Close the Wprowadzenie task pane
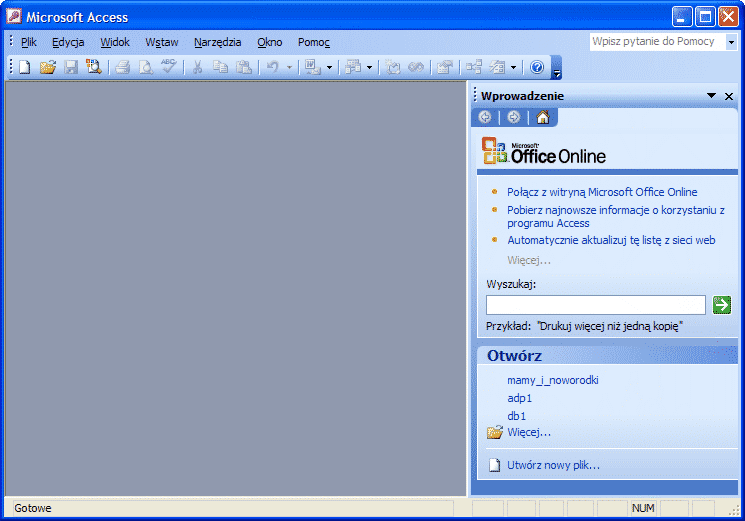Viewport: 745px width, 521px height. coord(728,96)
